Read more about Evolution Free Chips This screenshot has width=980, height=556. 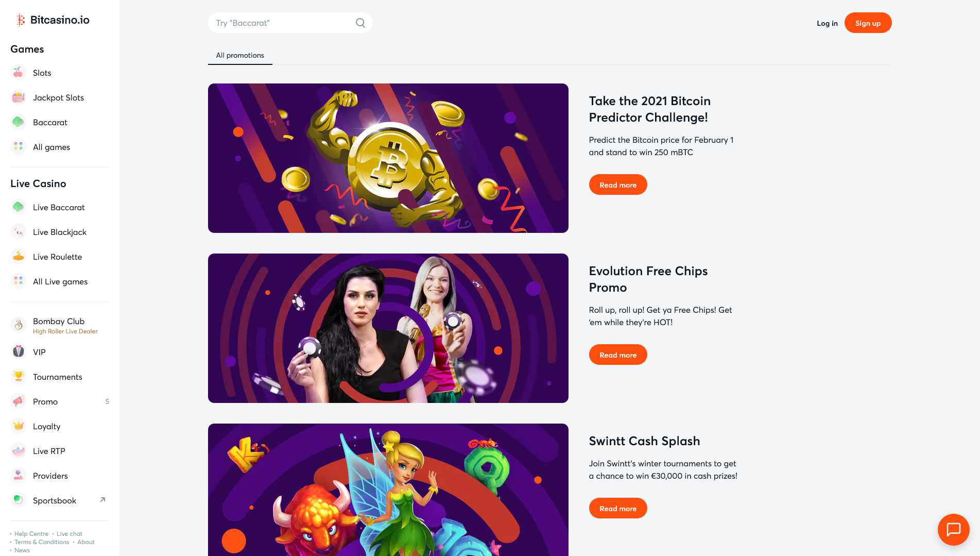[618, 355]
